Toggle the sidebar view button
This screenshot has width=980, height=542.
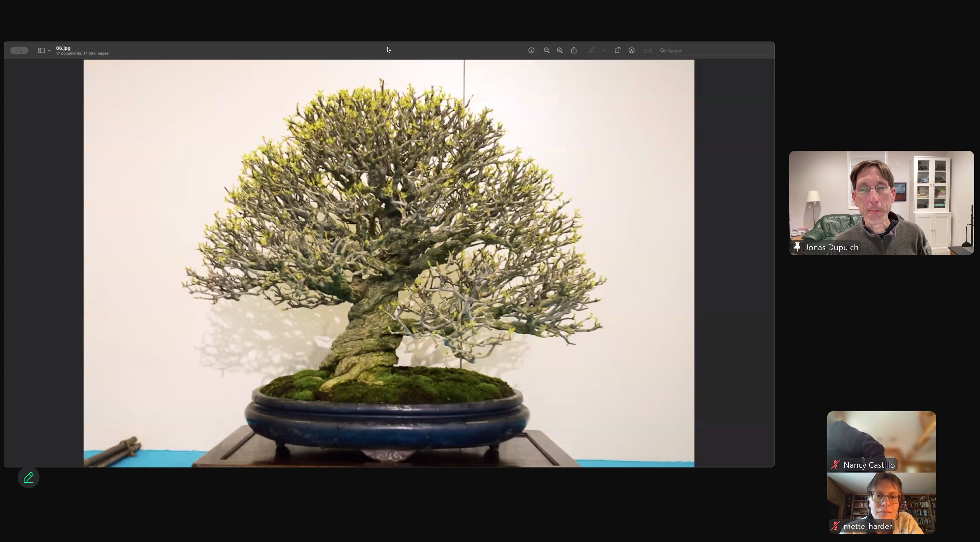(41, 50)
